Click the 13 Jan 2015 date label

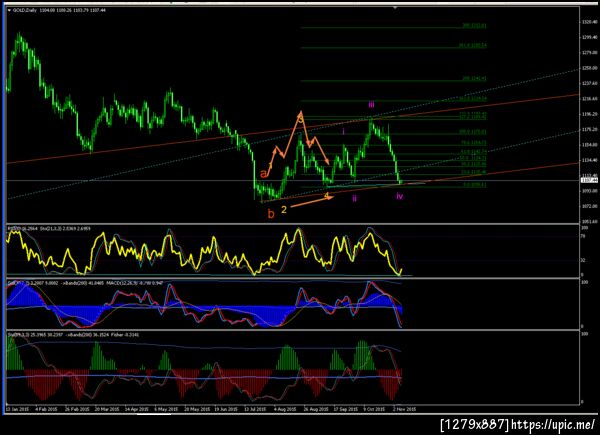click(x=17, y=409)
